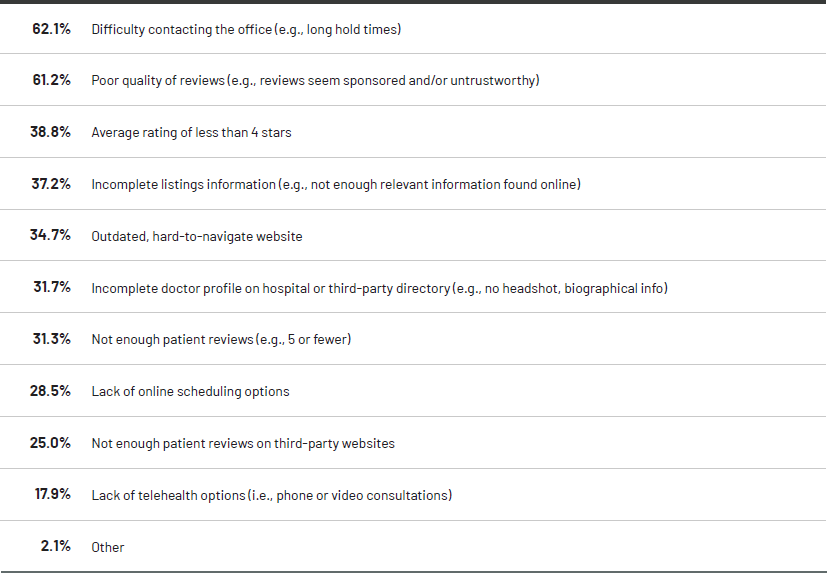Select the 'Lack of telehealth options' row label

coord(271,495)
